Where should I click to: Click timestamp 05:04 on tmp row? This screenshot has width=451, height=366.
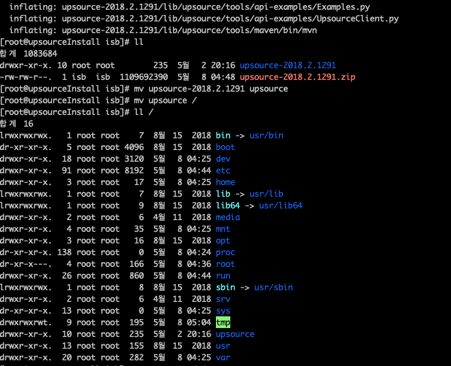point(199,322)
